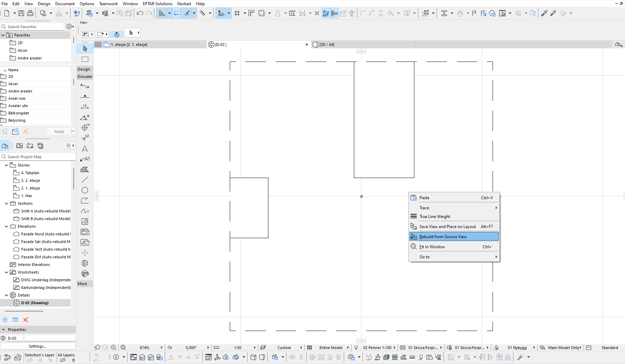625x364 pixels.
Task: Click the Settings... button
Action: point(38,346)
